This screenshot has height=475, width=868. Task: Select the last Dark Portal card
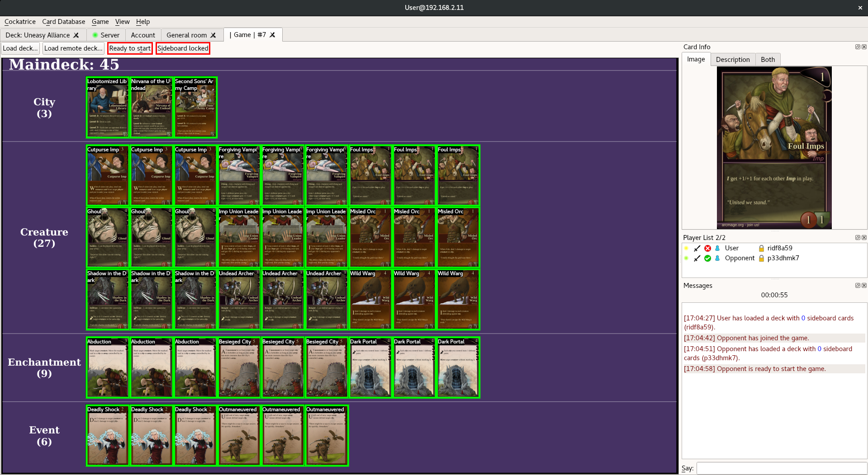click(x=458, y=367)
